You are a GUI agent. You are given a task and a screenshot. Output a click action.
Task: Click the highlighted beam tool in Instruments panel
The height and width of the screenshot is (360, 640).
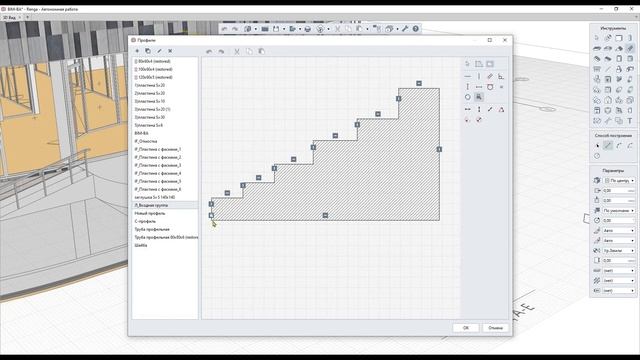[x=630, y=48]
